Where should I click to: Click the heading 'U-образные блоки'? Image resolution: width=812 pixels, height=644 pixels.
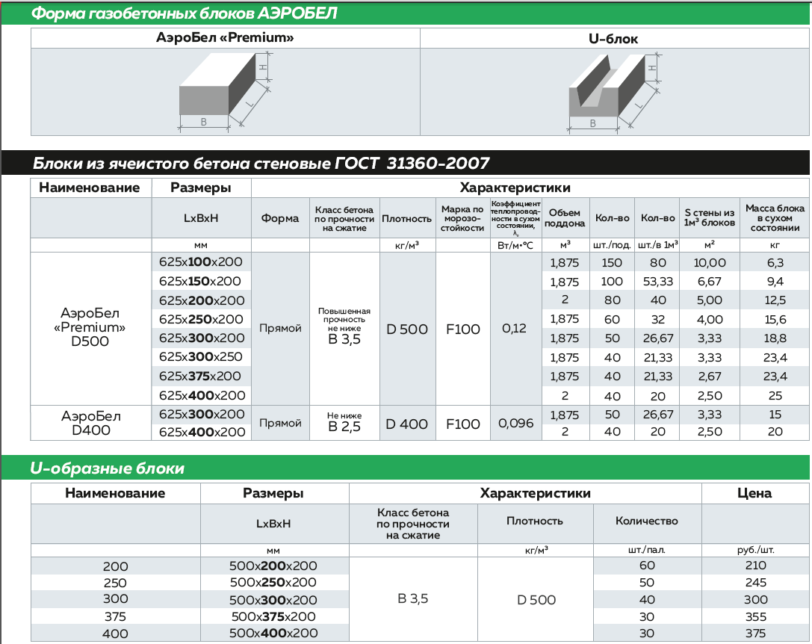pyautogui.click(x=108, y=468)
